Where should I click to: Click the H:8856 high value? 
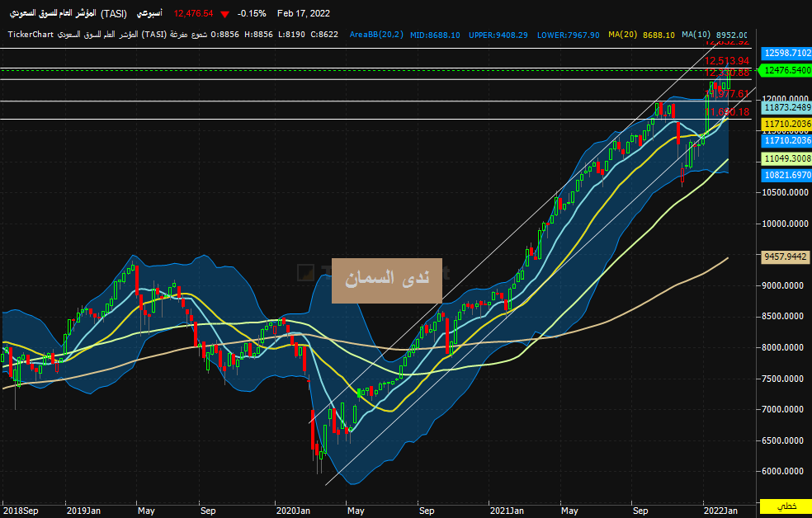click(x=258, y=35)
